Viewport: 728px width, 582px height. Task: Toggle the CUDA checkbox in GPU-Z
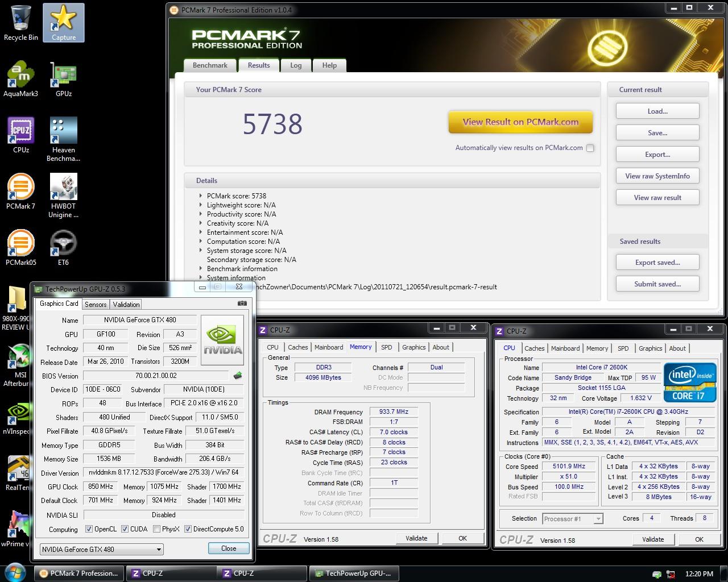pyautogui.click(x=125, y=529)
